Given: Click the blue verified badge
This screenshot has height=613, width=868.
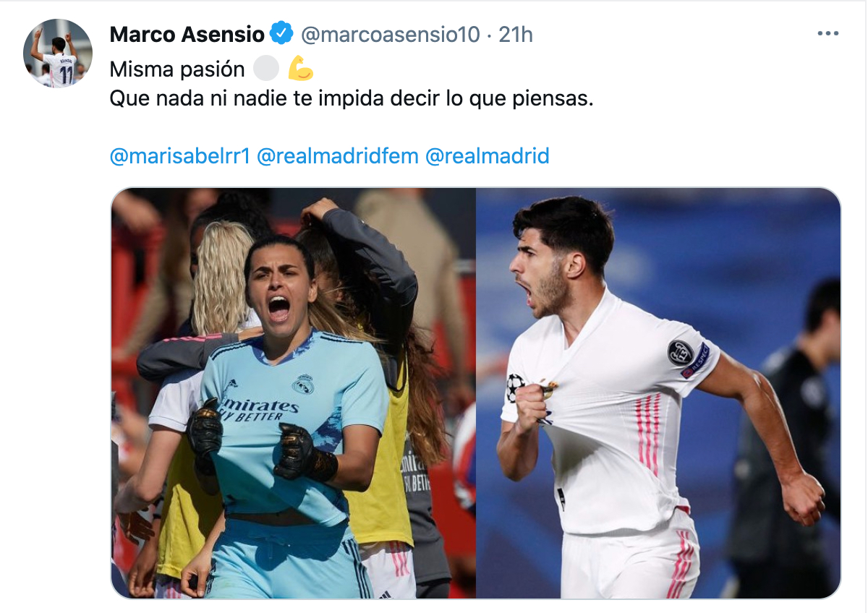Looking at the screenshot, I should coord(281,33).
